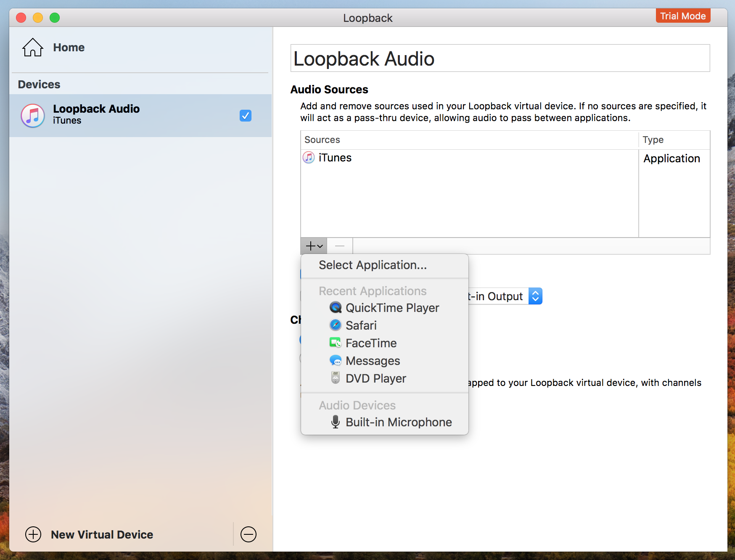Click the delete device minus circle icon
The height and width of the screenshot is (560, 735).
[249, 534]
